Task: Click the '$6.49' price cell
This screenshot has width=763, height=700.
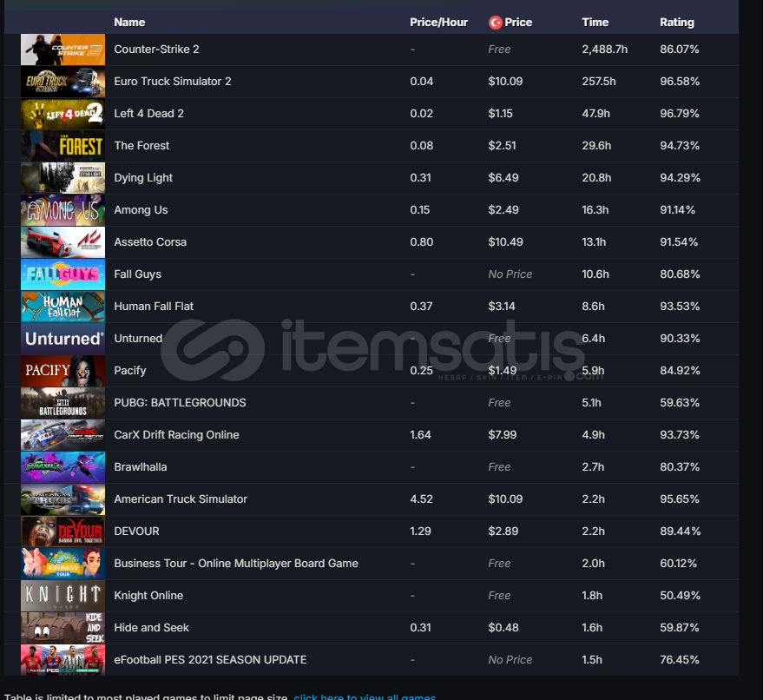Action: [503, 178]
